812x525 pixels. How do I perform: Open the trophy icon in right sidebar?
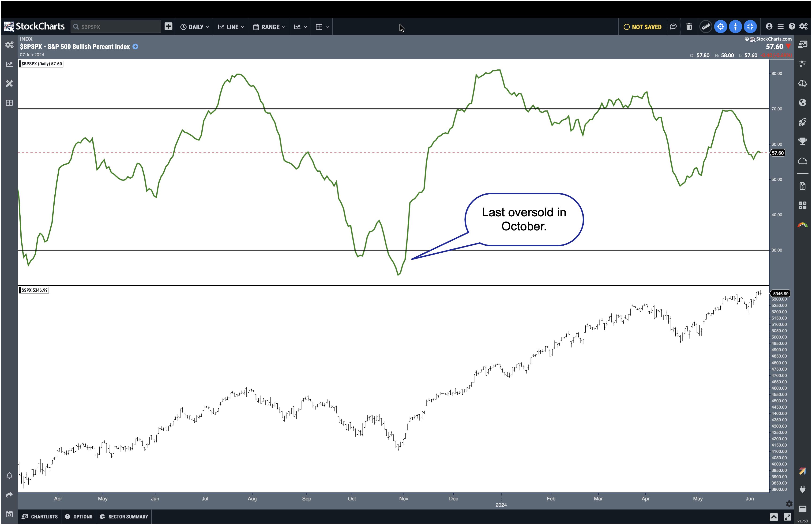(802, 141)
